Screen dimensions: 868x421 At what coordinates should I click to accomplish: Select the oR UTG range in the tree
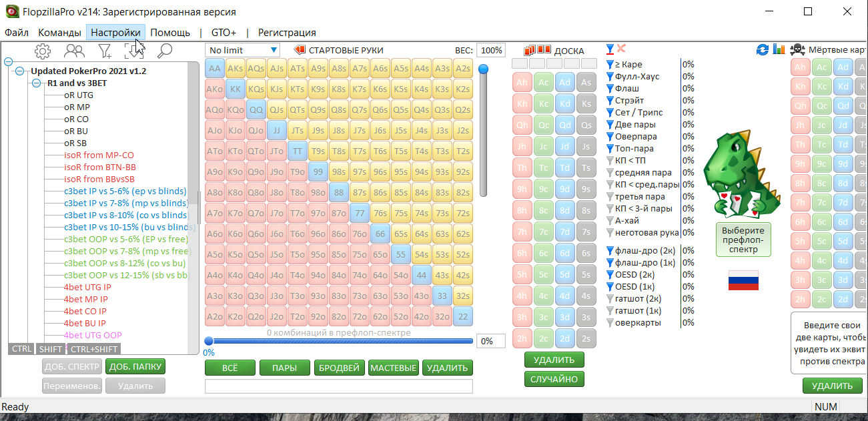coord(79,95)
